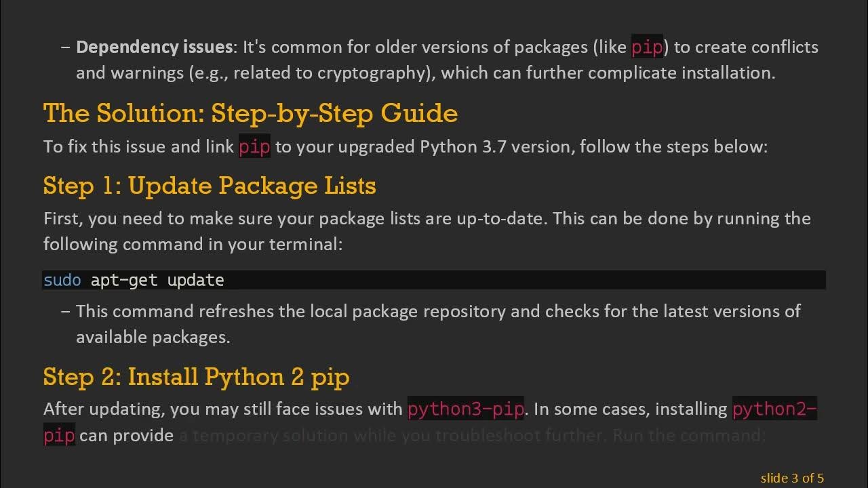Click the "First, you need to make sure" sentence
This screenshot has height=488, width=868.
point(170,219)
